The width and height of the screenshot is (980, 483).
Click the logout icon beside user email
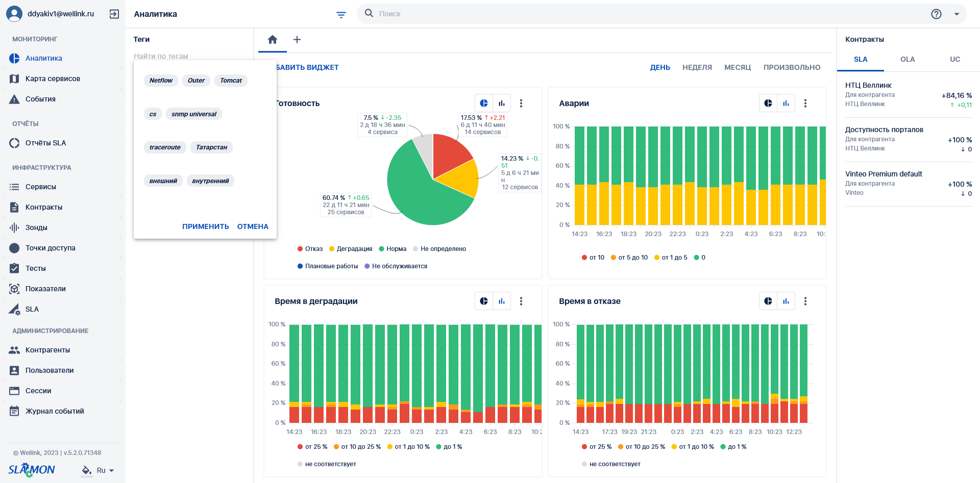tap(114, 14)
